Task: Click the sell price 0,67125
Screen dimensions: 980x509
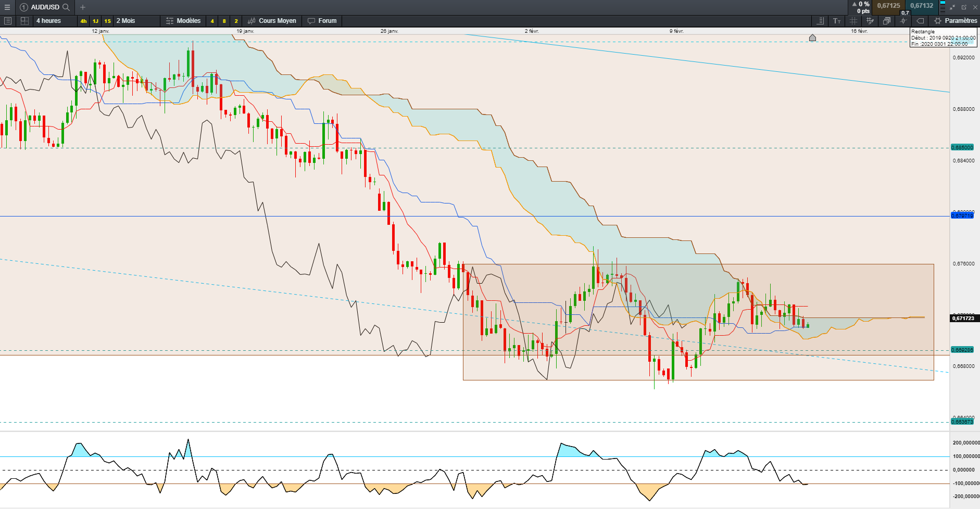Action: (x=888, y=6)
